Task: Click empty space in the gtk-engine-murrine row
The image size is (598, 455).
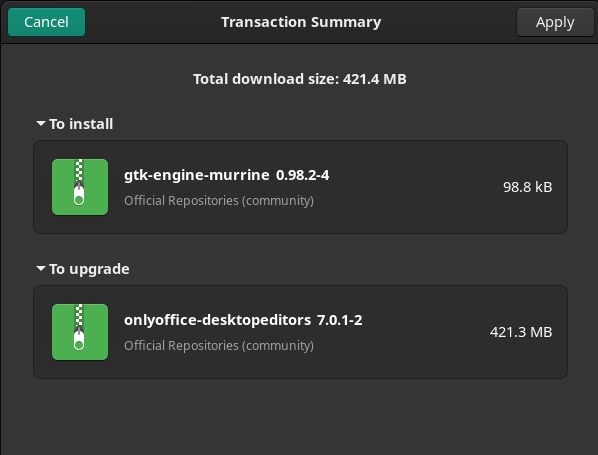Action: click(412, 187)
